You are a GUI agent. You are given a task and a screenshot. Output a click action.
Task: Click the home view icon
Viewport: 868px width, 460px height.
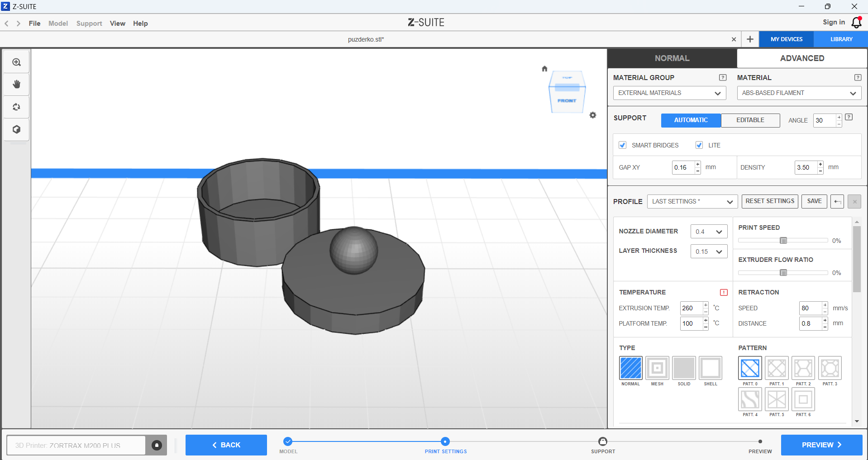click(x=545, y=69)
